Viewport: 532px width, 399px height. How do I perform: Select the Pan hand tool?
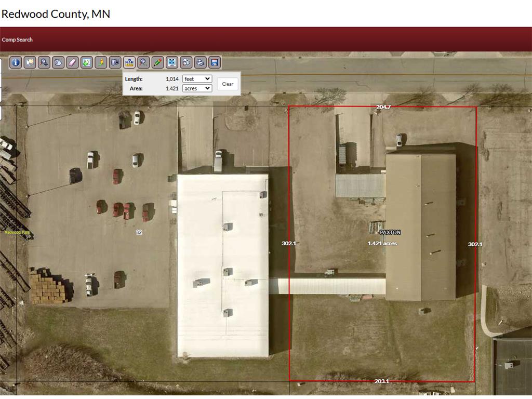tap(57, 62)
